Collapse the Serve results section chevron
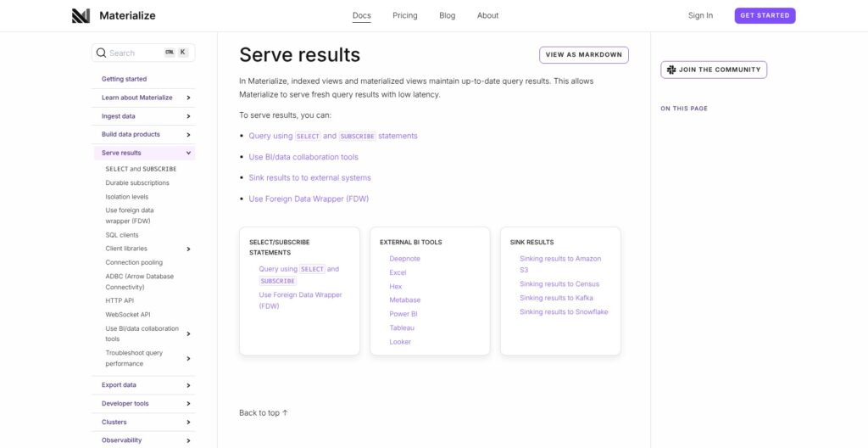This screenshot has width=868, height=448. pyautogui.click(x=189, y=153)
